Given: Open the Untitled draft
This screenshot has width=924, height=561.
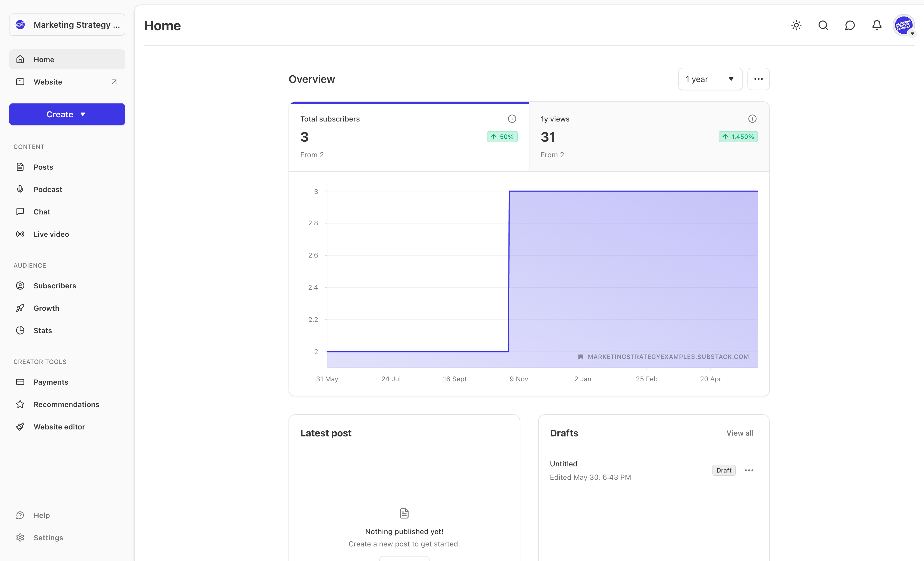Looking at the screenshot, I should click(563, 464).
